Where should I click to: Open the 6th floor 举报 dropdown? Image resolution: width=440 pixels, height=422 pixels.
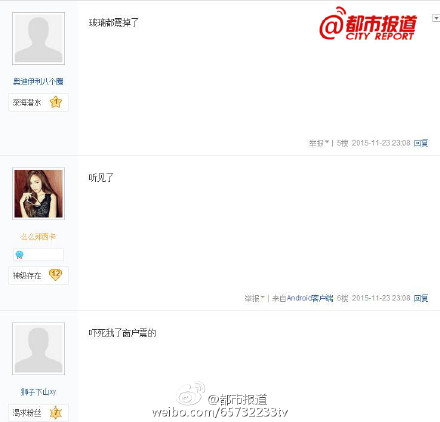(x=255, y=298)
